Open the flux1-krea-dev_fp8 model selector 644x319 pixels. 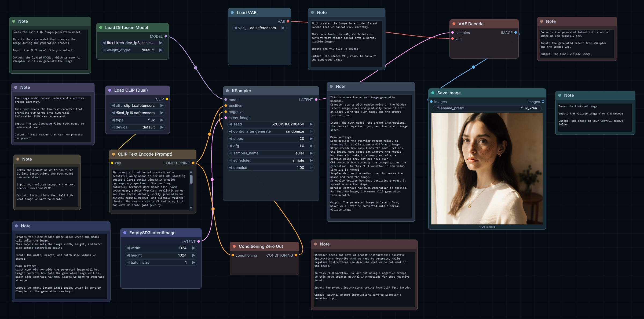click(x=133, y=43)
